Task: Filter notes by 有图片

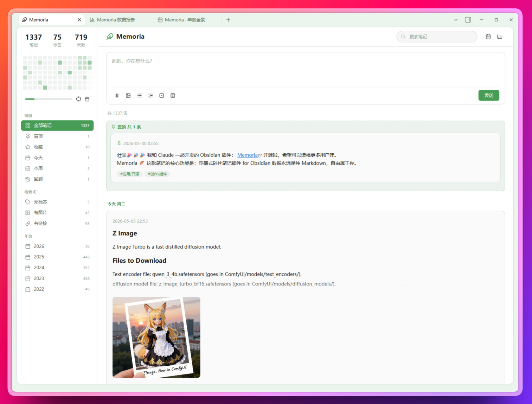Action: pos(57,213)
